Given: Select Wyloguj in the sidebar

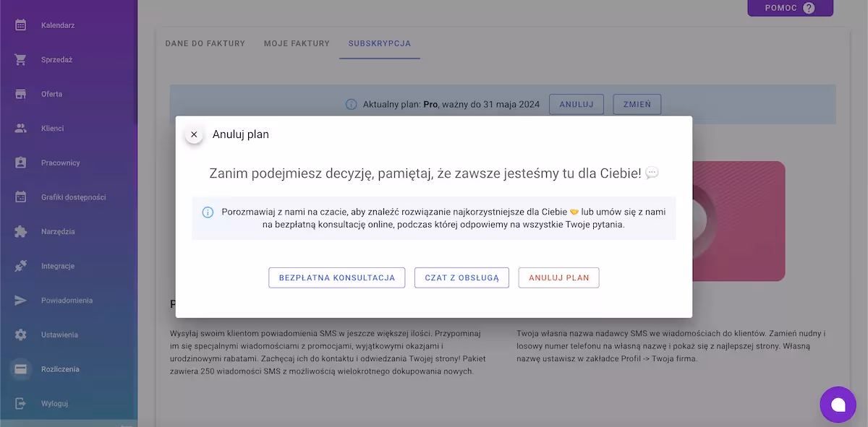Looking at the screenshot, I should coord(55,404).
